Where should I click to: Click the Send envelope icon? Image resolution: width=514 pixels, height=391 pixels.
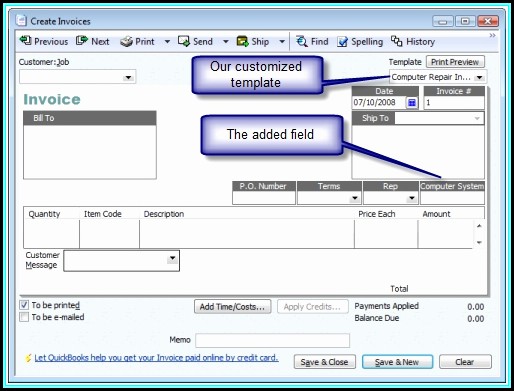(x=184, y=41)
